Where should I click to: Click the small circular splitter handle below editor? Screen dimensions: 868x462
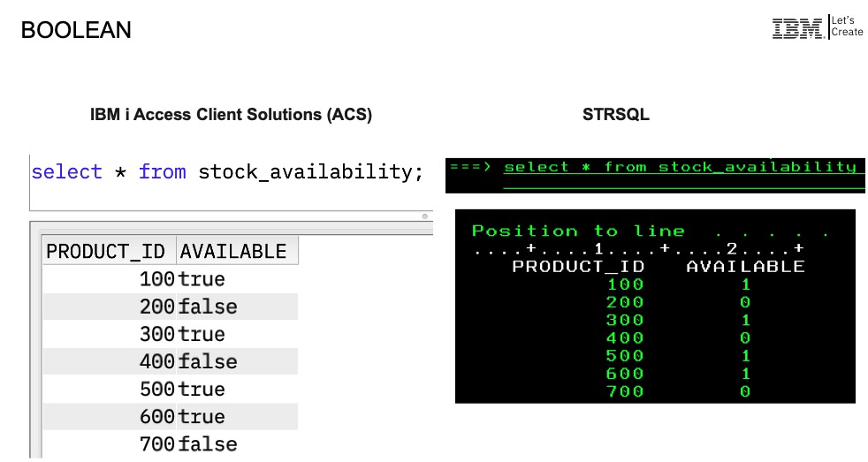point(424,216)
